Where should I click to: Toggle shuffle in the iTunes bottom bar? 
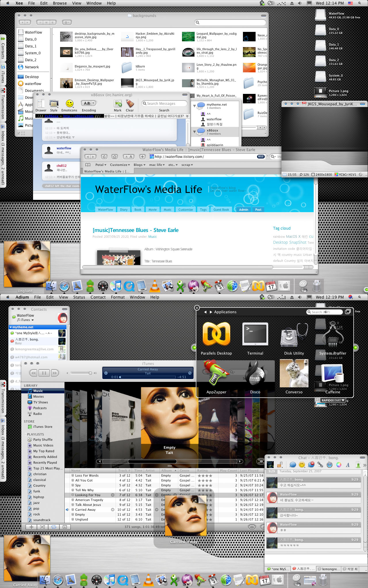click(x=42, y=527)
